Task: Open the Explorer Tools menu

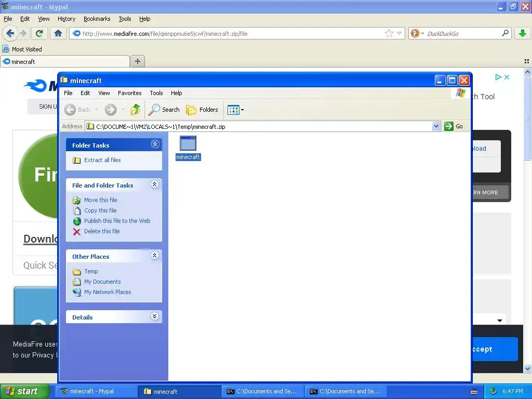Action: 156,93
